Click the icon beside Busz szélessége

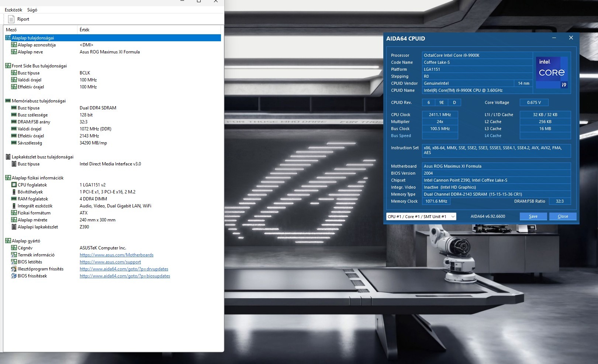pyautogui.click(x=14, y=115)
